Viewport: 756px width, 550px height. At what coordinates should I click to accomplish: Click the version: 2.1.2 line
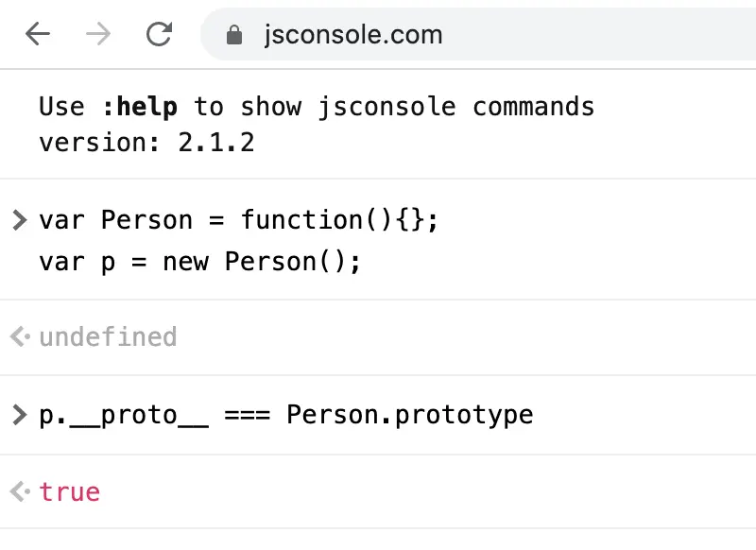(146, 143)
